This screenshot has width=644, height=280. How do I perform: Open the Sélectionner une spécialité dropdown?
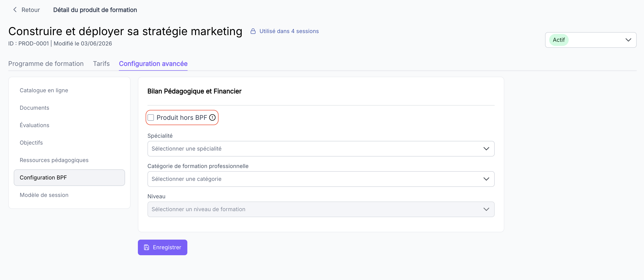[x=321, y=149]
